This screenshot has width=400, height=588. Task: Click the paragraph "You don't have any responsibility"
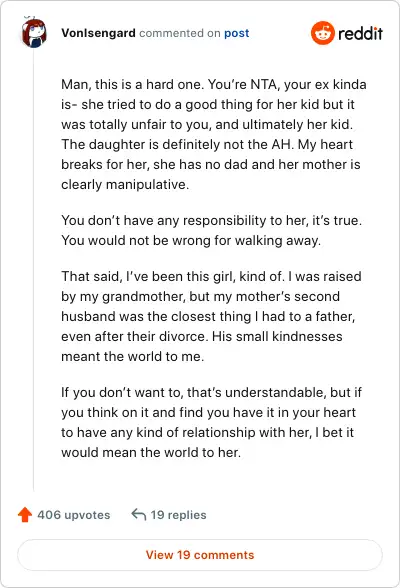tap(211, 230)
